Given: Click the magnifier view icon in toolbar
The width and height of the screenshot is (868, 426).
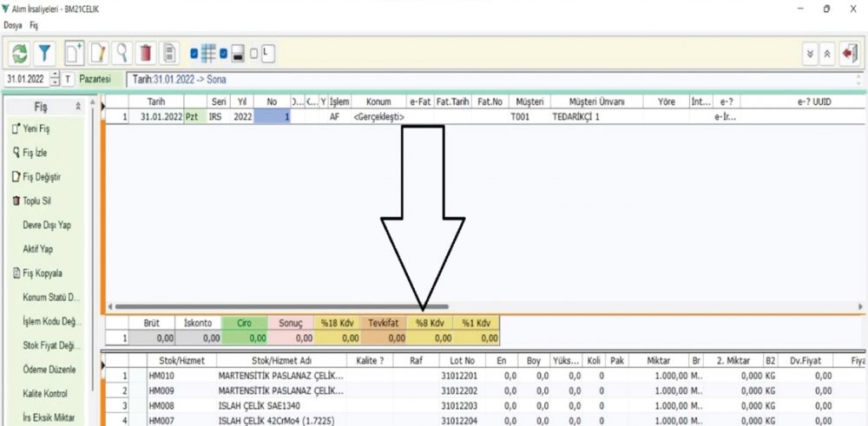Looking at the screenshot, I should pyautogui.click(x=122, y=53).
